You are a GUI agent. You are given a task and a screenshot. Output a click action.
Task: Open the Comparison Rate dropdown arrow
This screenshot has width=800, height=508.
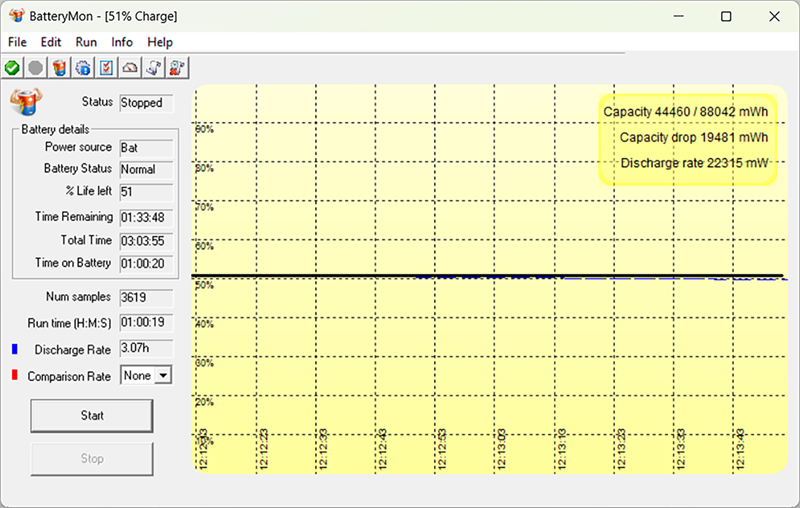(x=163, y=376)
